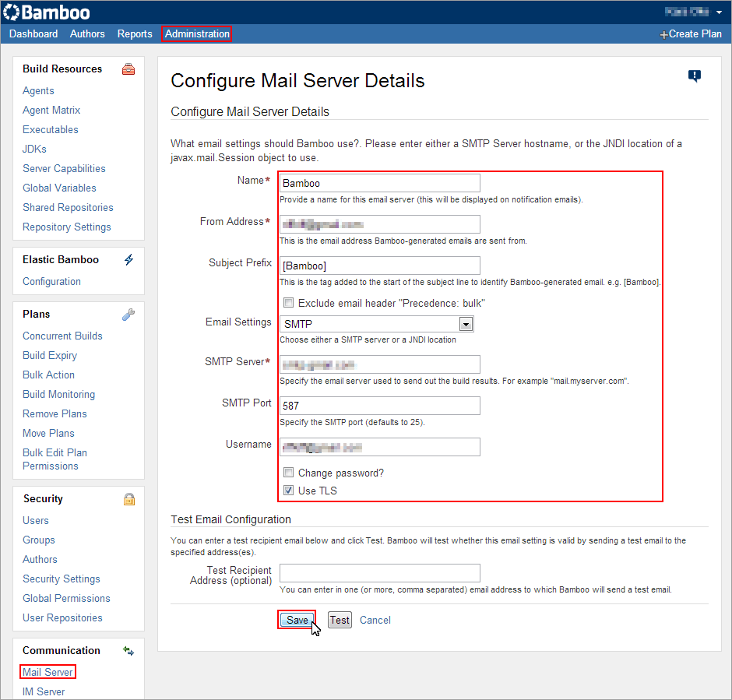
Task: Open Server Capabilities link
Action: pos(64,168)
